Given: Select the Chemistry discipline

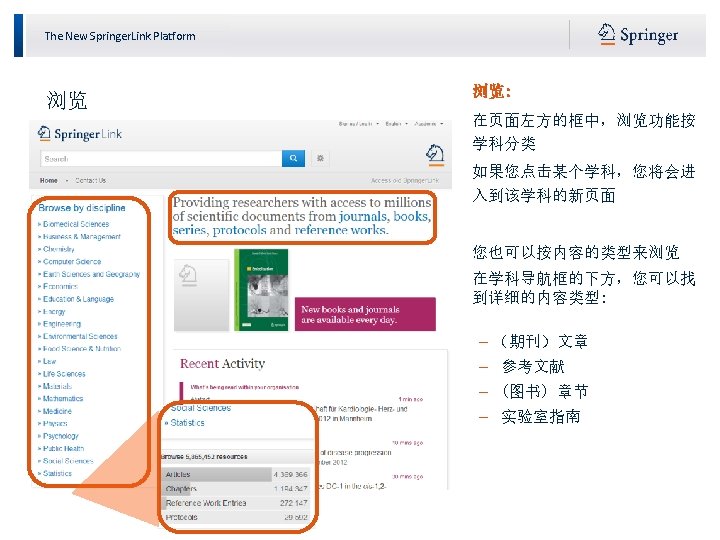Looking at the screenshot, I should click(x=58, y=249).
